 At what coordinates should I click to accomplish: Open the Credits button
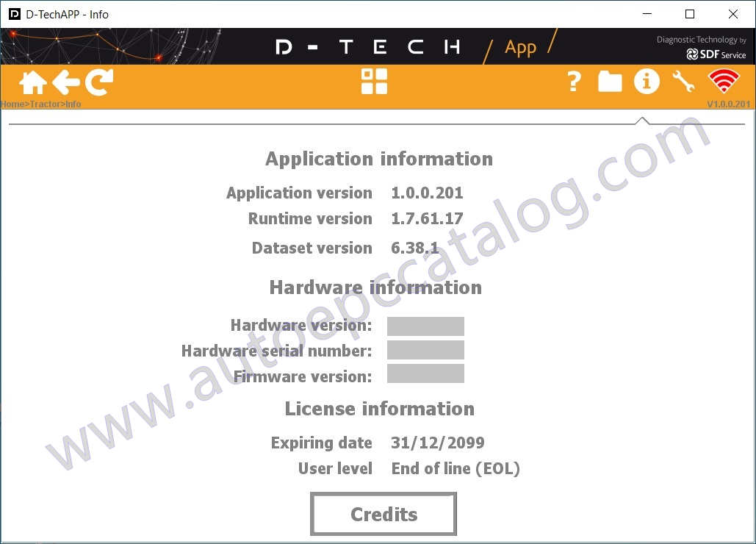coord(384,514)
